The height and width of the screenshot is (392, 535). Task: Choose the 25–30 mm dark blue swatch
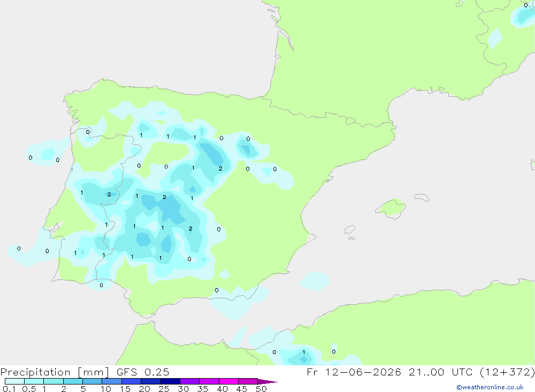click(x=170, y=381)
